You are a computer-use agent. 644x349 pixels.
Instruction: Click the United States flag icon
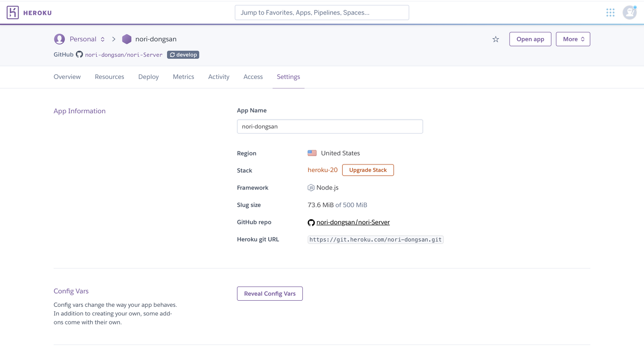(312, 153)
